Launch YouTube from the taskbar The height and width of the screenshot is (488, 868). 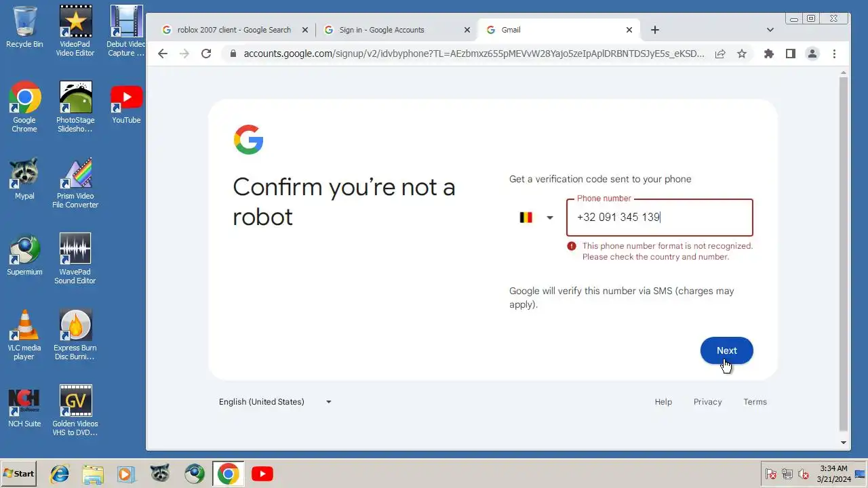(262, 474)
